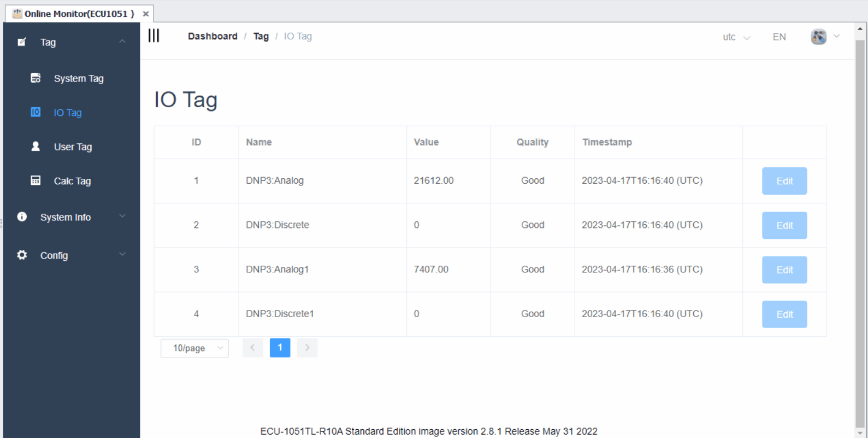Edit the DNP3:Discrete tag

tap(784, 225)
